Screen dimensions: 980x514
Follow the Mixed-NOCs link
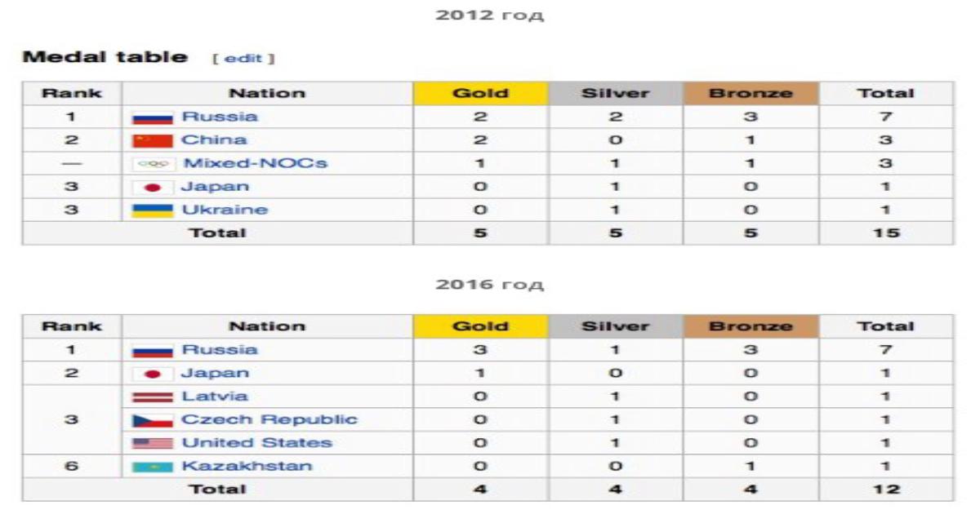[255, 163]
